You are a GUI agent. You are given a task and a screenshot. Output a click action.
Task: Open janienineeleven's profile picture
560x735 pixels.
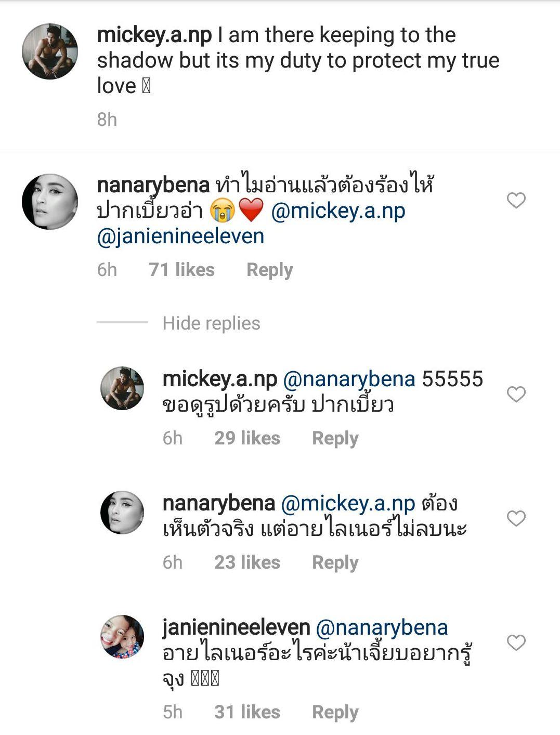click(122, 637)
